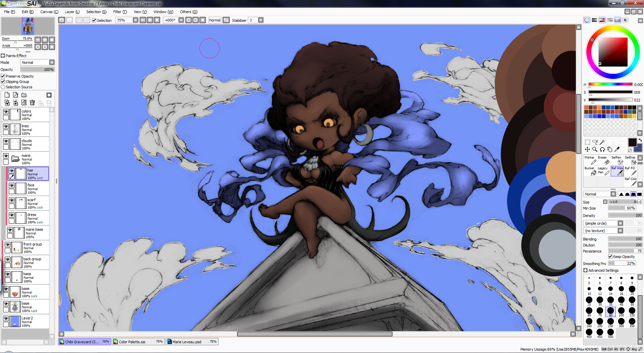Viewport: 644px width, 353px height.
Task: Collapse the Advanced Settings section
Action: point(585,270)
